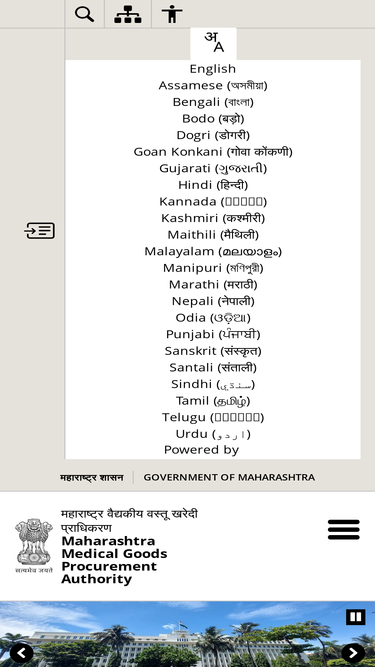
Task: Click the national emblem logo
Action: [34, 546]
